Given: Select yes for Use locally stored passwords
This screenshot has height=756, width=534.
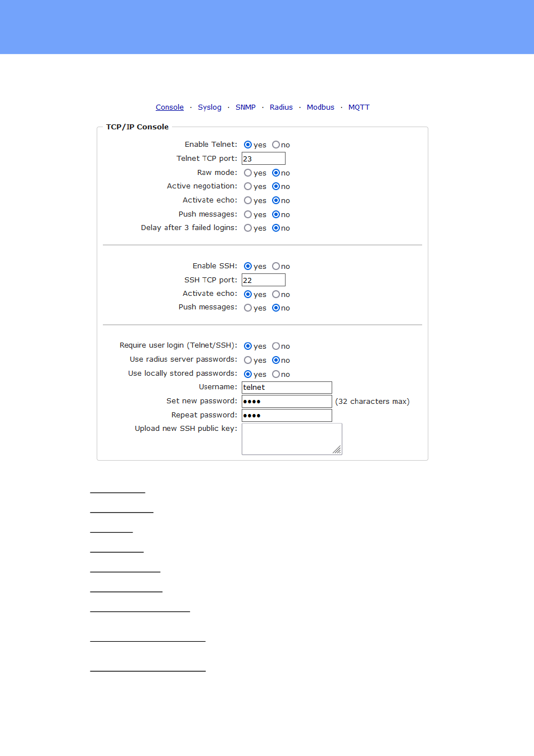Looking at the screenshot, I should point(248,374).
